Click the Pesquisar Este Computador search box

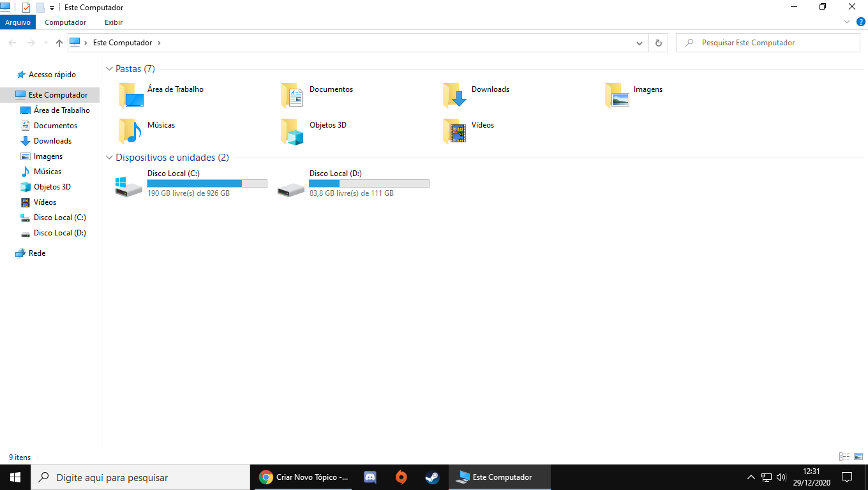768,43
